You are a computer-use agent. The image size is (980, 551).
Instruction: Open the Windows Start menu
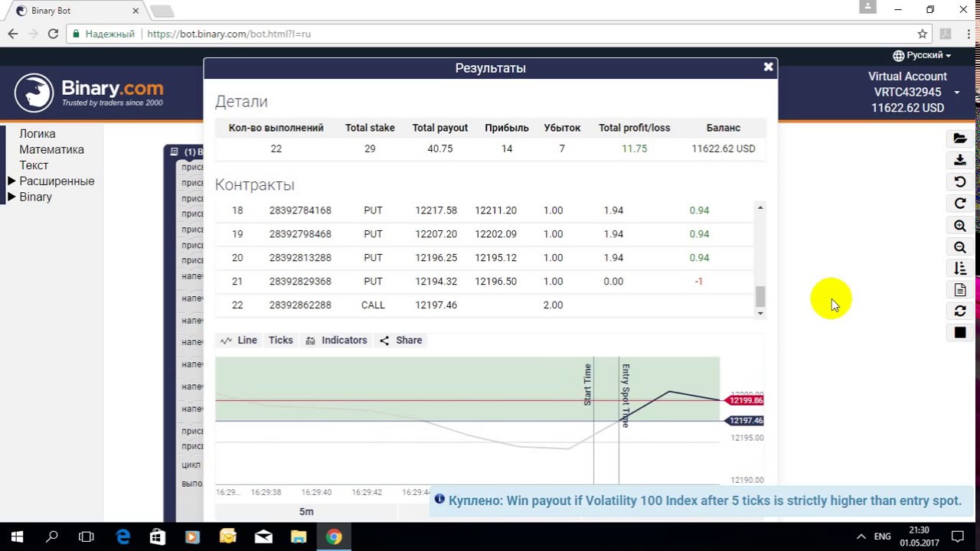point(17,536)
